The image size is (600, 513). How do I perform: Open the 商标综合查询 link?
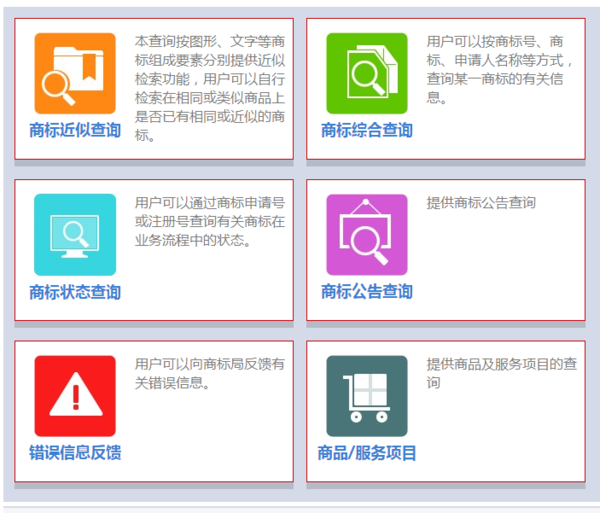click(367, 130)
